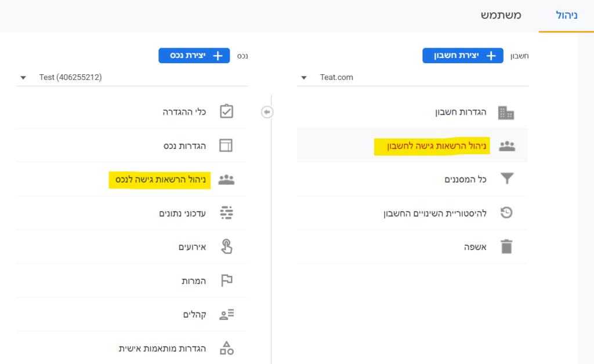This screenshot has width=594, height=364.
Task: Open the Teat.com account dropdown
Action: coord(412,77)
